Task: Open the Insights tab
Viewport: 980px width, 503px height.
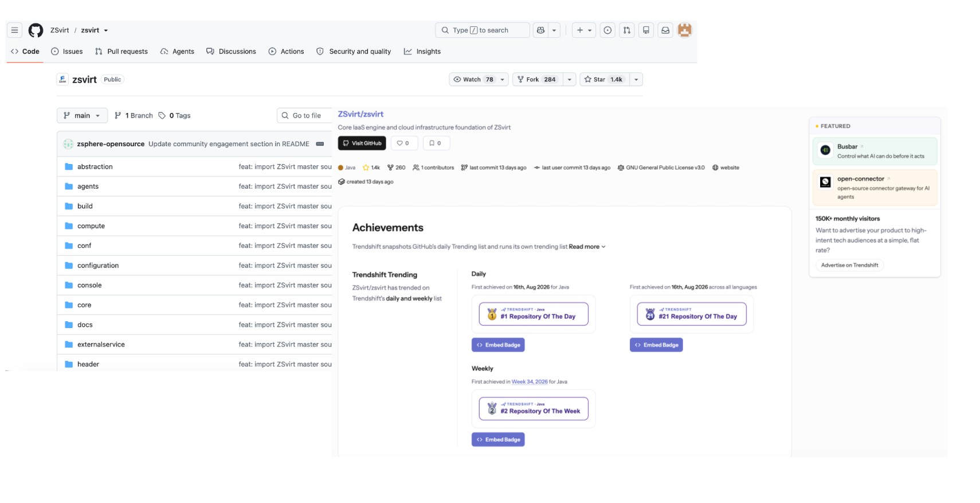Action: 422,52
